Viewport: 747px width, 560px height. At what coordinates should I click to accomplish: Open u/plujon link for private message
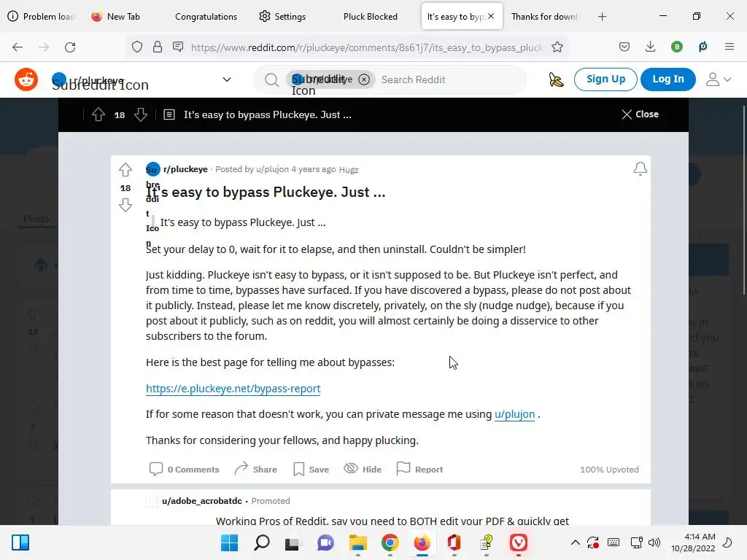[514, 414]
